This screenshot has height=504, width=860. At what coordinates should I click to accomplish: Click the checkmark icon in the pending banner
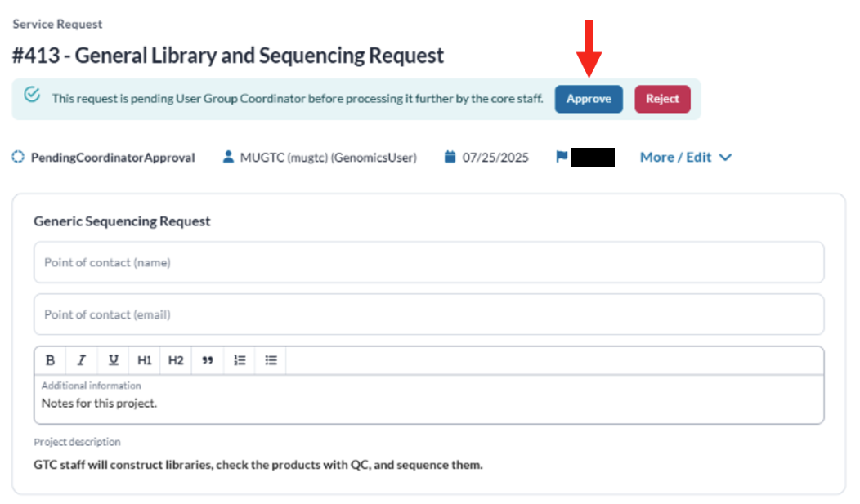point(32,95)
